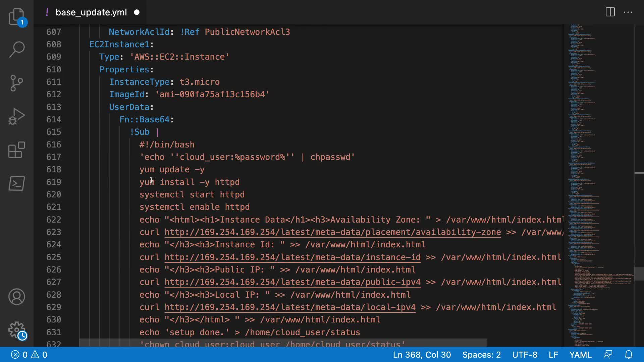The width and height of the screenshot is (644, 362).
Task: Open the Explorer view icon
Action: click(x=16, y=16)
